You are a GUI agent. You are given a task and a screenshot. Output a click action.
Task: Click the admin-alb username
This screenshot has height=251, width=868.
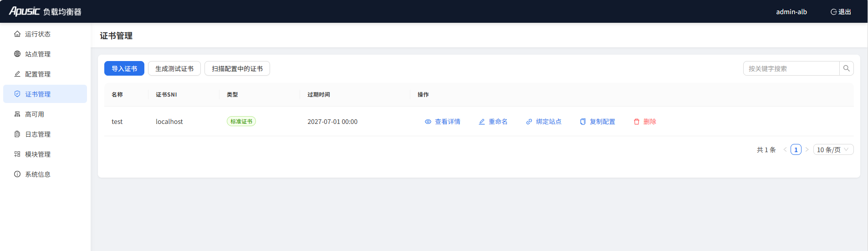click(x=791, y=12)
